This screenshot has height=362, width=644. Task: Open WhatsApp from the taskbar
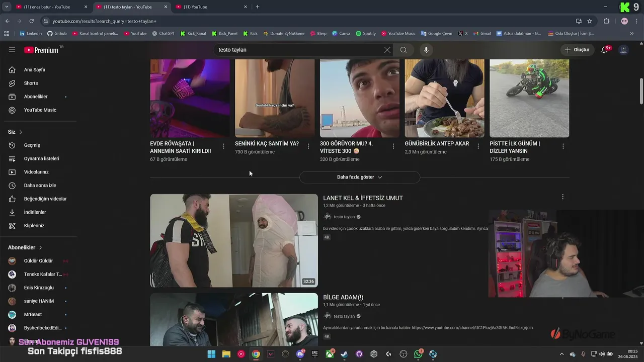coord(419,354)
